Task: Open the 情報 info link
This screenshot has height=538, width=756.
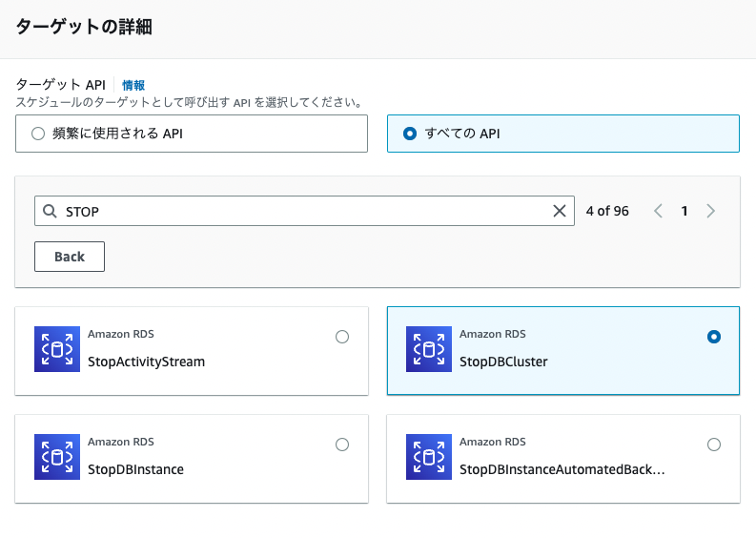Action: click(x=133, y=86)
